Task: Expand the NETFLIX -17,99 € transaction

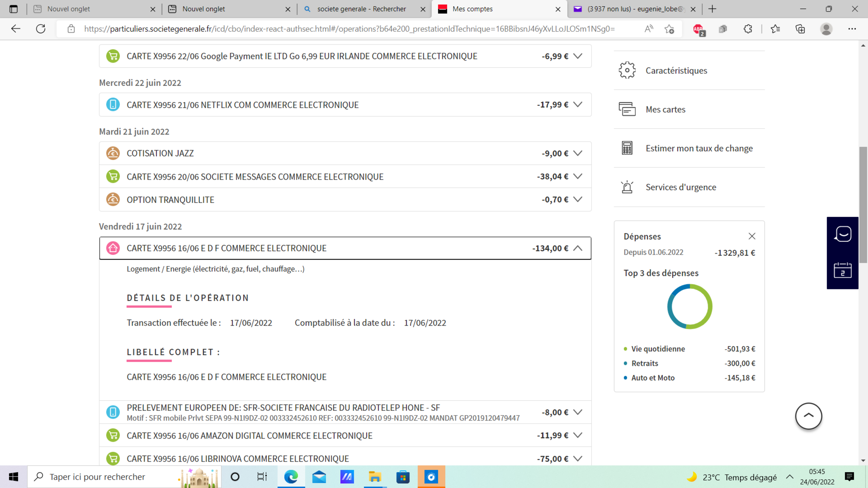Action: (578, 104)
